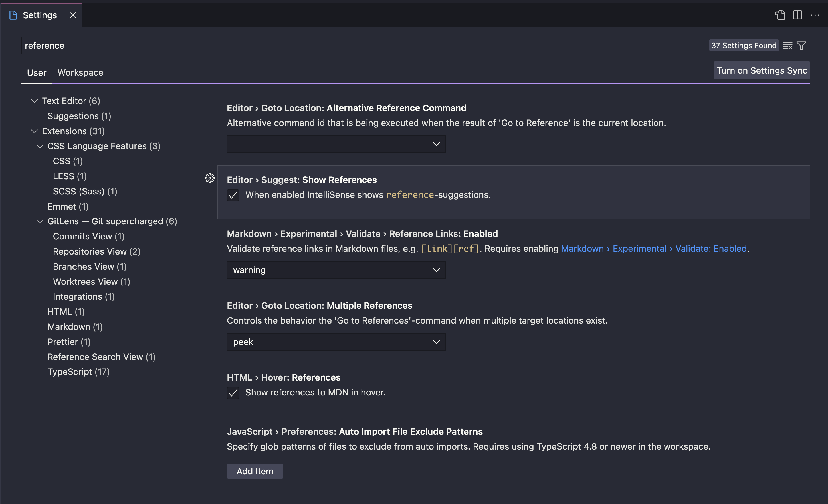Open the Reference Links warning dropdown
The image size is (828, 504).
(336, 270)
